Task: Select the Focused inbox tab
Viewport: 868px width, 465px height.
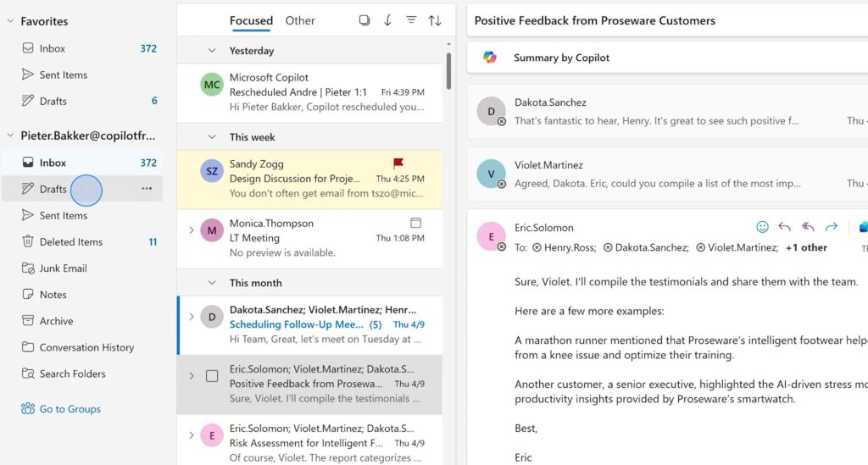Action: (251, 20)
